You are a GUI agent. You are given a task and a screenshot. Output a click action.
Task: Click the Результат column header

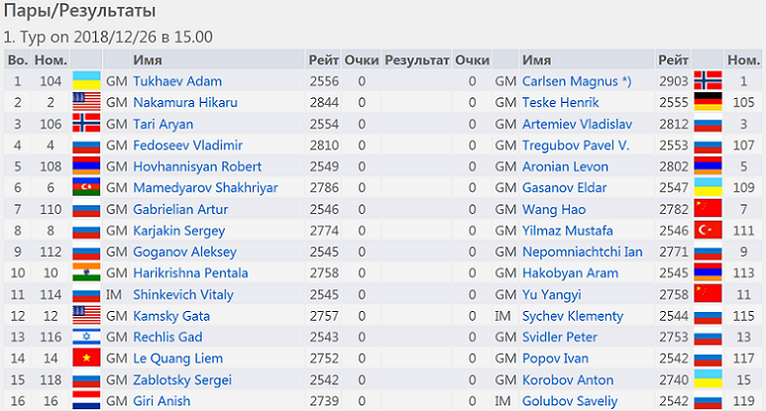pos(416,60)
